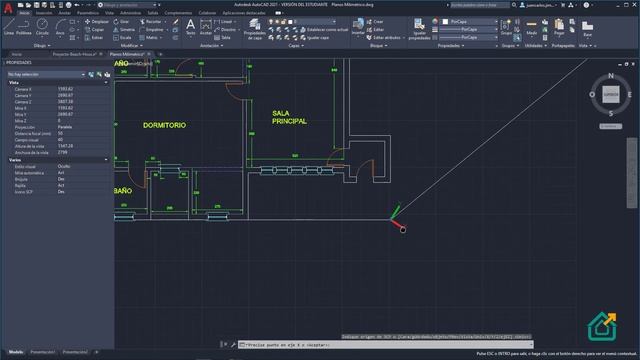
Task: Collapse the Varios section in Propiedades
Action: pyautogui.click(x=106, y=160)
